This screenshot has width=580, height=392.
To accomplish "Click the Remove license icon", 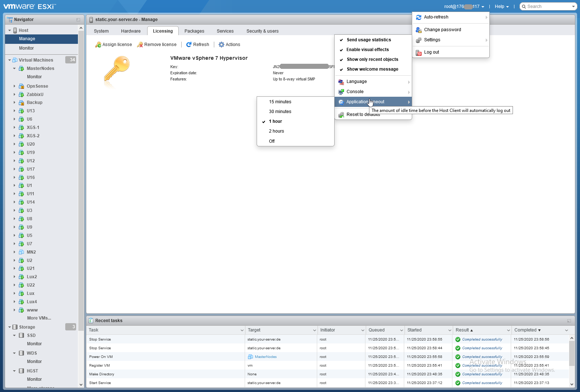I will (x=140, y=45).
